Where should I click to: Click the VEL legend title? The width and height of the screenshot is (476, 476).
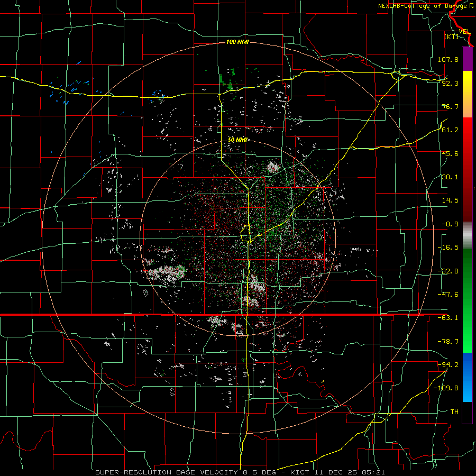[464, 32]
